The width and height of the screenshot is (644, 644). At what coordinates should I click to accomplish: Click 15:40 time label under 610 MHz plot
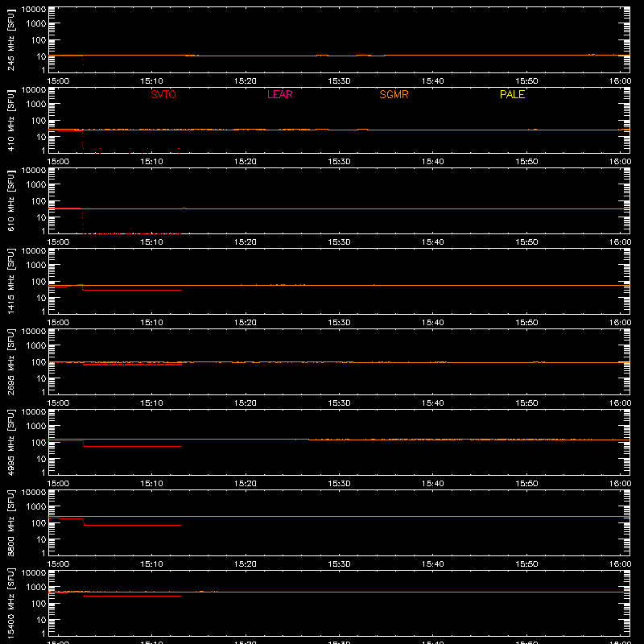(x=432, y=242)
